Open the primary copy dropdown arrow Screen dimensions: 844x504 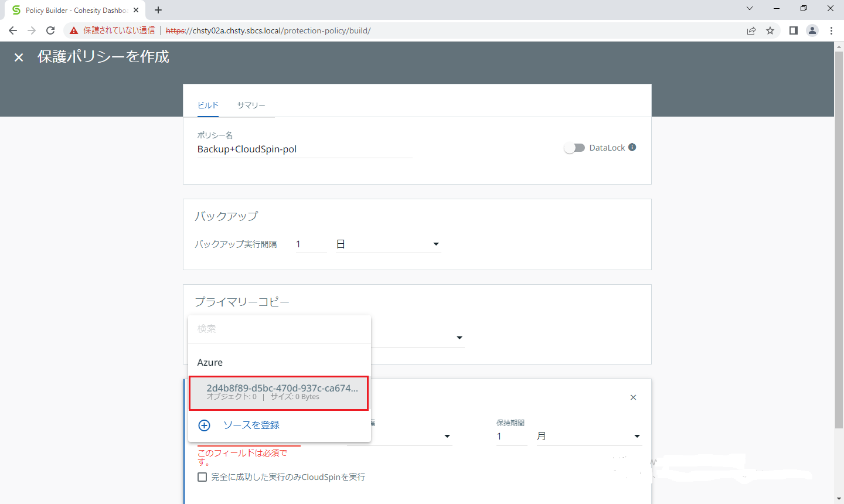coord(459,338)
